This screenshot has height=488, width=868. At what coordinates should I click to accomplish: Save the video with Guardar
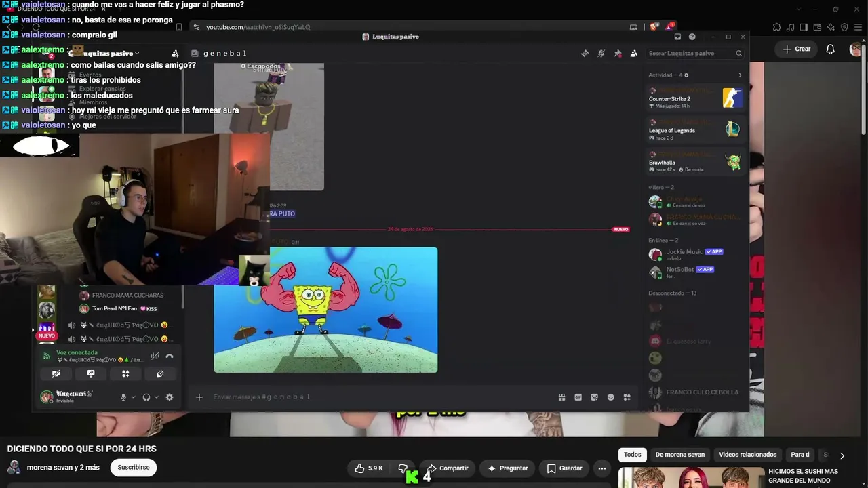(564, 468)
